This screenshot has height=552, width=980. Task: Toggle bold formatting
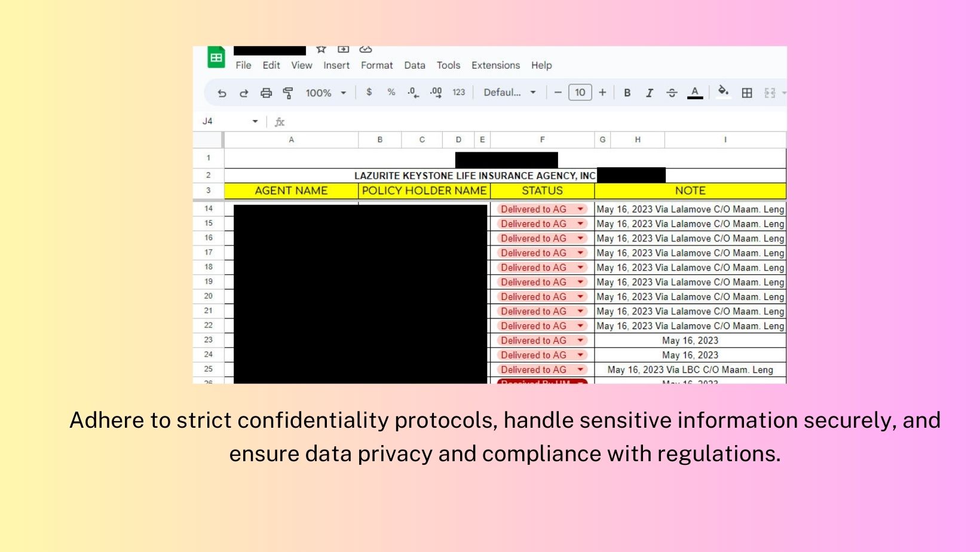pos(627,93)
